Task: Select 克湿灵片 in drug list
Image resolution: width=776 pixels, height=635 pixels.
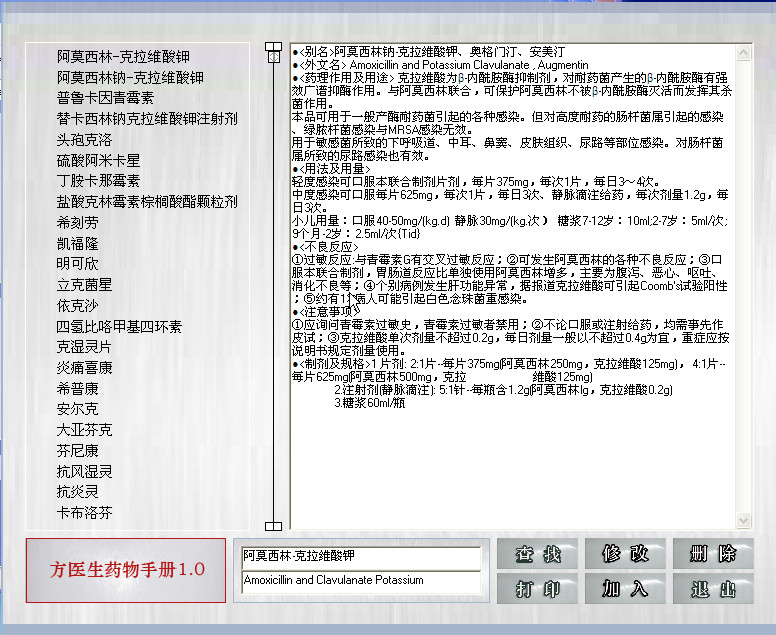Action: pyautogui.click(x=84, y=347)
